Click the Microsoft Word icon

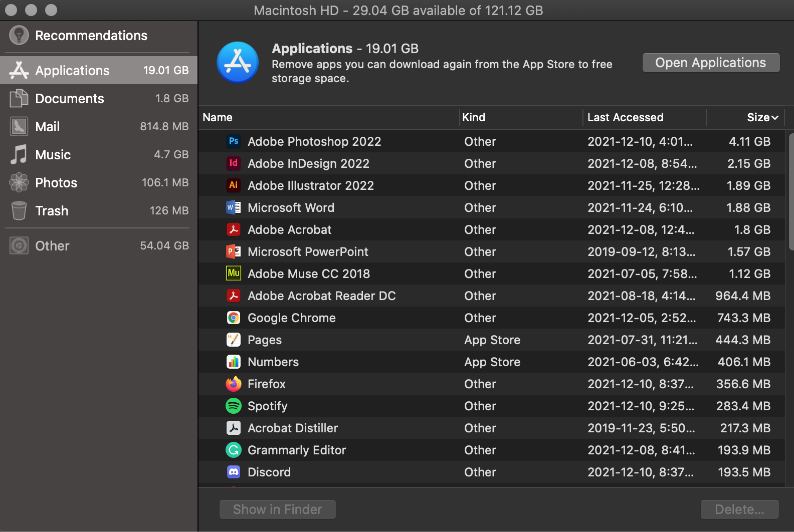click(234, 207)
